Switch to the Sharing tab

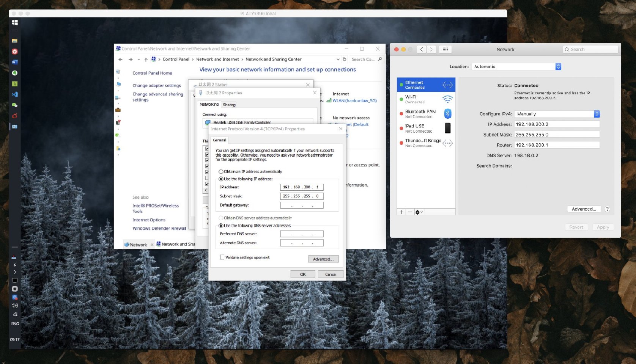point(229,105)
